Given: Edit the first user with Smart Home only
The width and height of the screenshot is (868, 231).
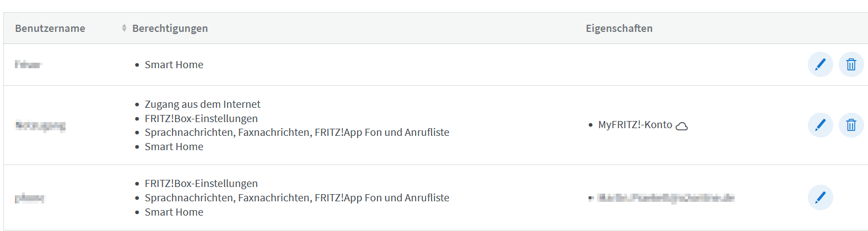Looking at the screenshot, I should pos(820,64).
